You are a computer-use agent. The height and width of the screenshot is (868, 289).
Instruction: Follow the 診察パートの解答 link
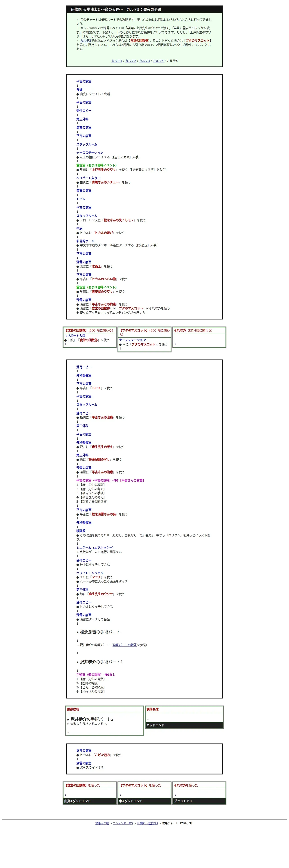pyautogui.click(x=124, y=645)
